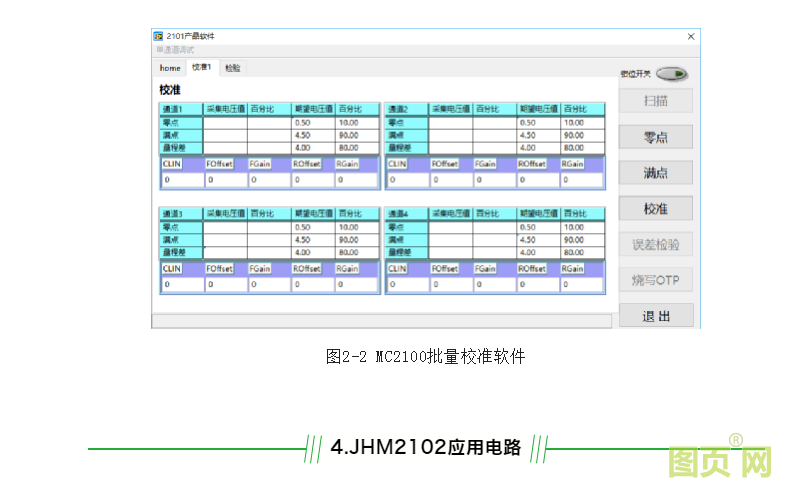Toggle the switch at the top right

[672, 74]
